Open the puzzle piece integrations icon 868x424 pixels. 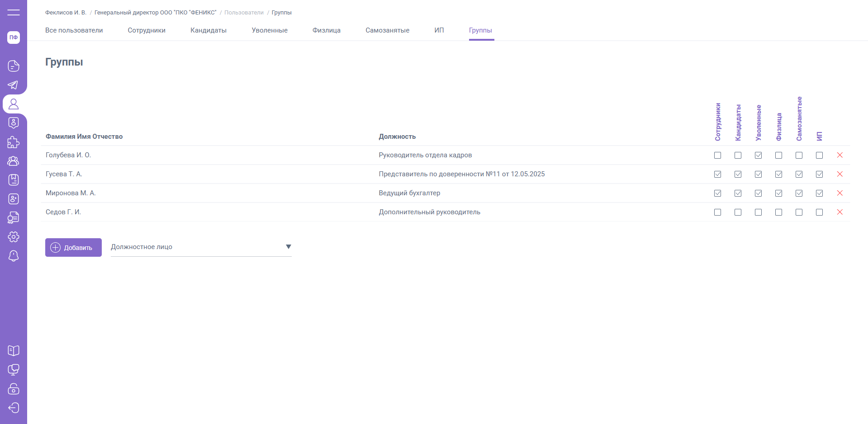pos(14,142)
